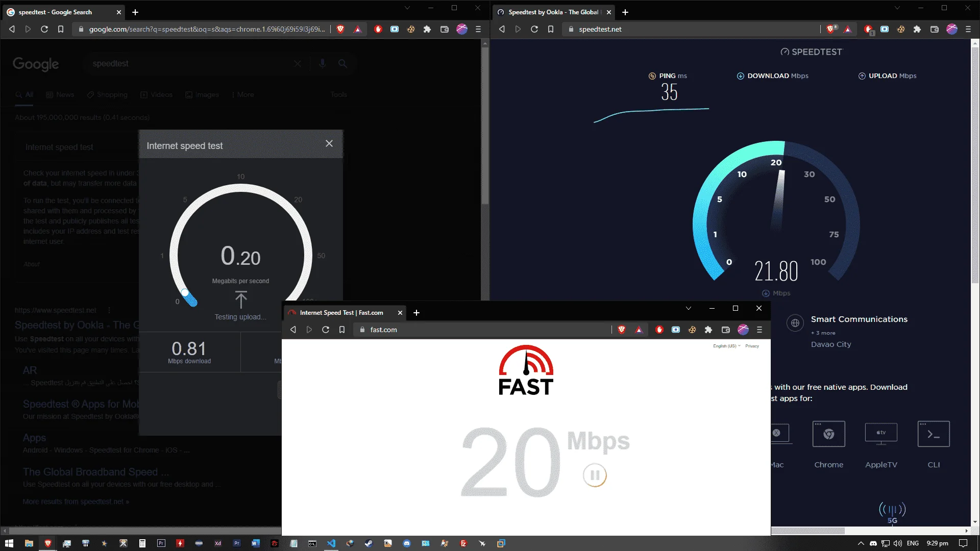The image size is (980, 551).
Task: Open a new tab in the Google window
Action: [135, 12]
